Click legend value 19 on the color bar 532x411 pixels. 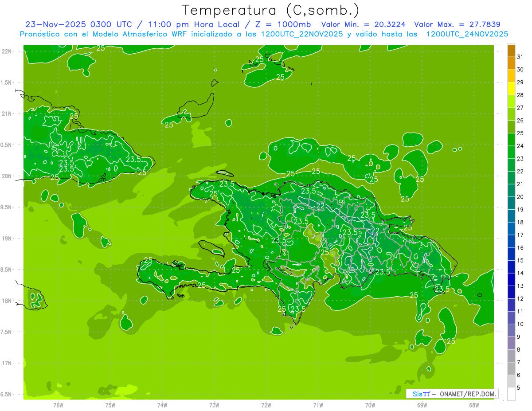point(520,209)
